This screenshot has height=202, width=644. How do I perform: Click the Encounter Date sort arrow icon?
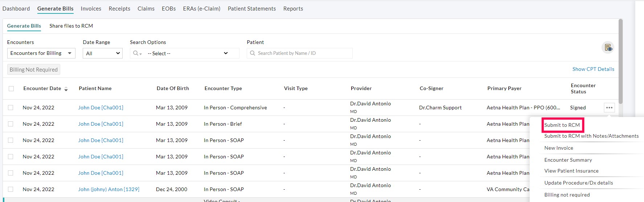click(66, 89)
